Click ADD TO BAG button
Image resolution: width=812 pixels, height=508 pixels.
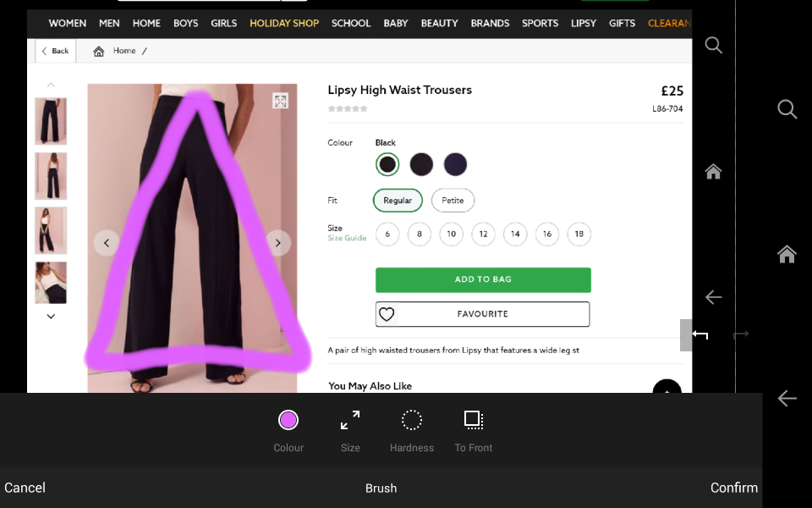pyautogui.click(x=483, y=280)
